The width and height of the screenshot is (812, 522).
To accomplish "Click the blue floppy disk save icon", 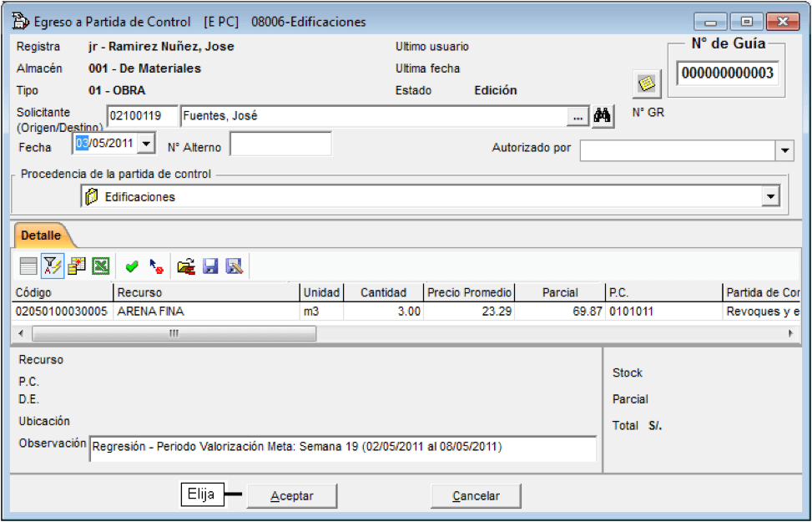I will 210,266.
